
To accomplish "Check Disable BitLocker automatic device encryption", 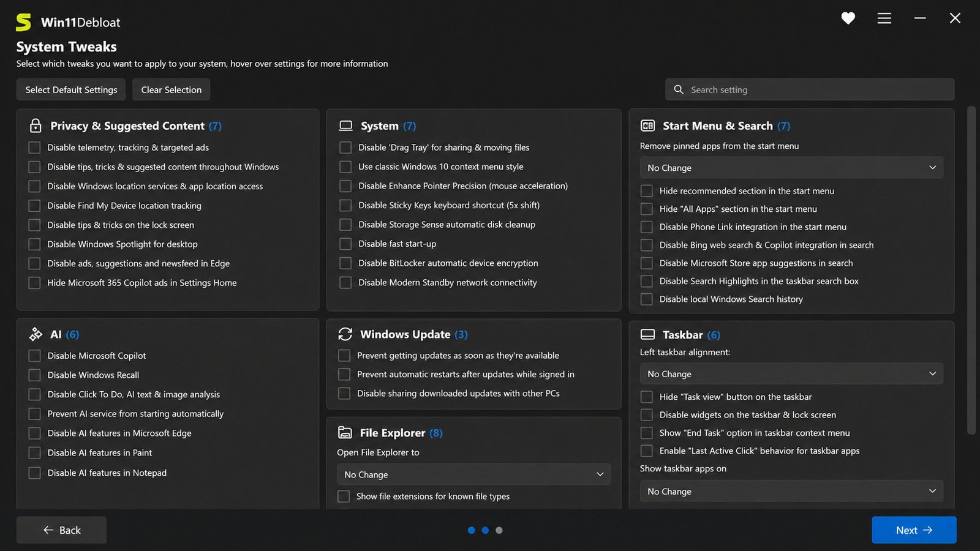I will [x=345, y=263].
